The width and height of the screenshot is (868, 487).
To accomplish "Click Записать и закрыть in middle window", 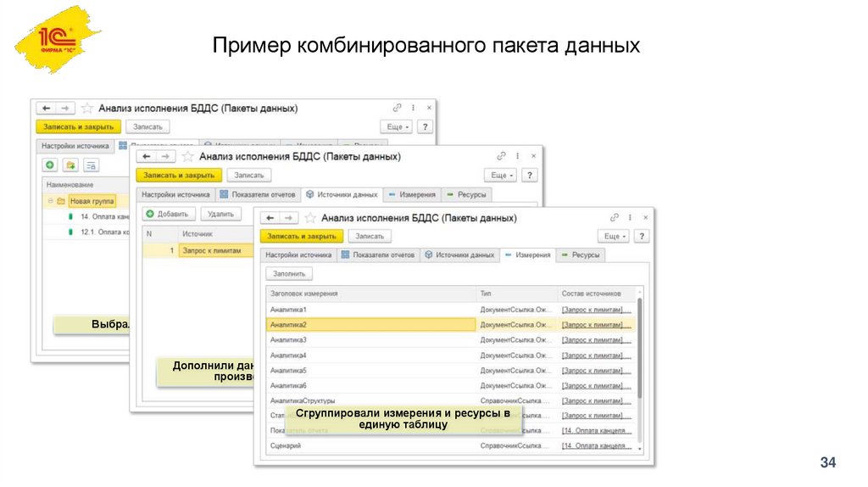I will coord(179,175).
